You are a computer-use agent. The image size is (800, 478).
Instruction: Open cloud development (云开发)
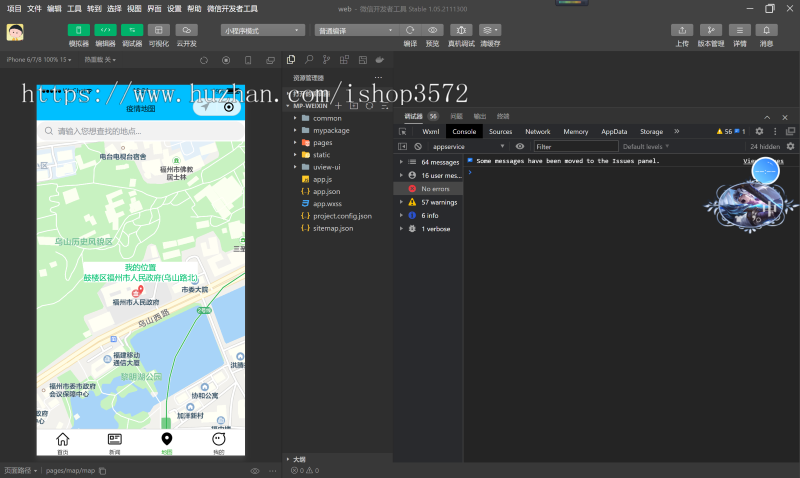pos(186,30)
